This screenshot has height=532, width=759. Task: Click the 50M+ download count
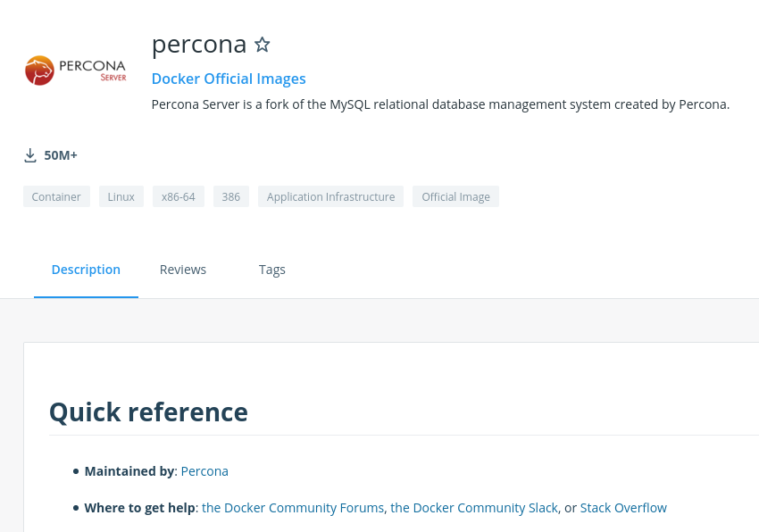61,155
